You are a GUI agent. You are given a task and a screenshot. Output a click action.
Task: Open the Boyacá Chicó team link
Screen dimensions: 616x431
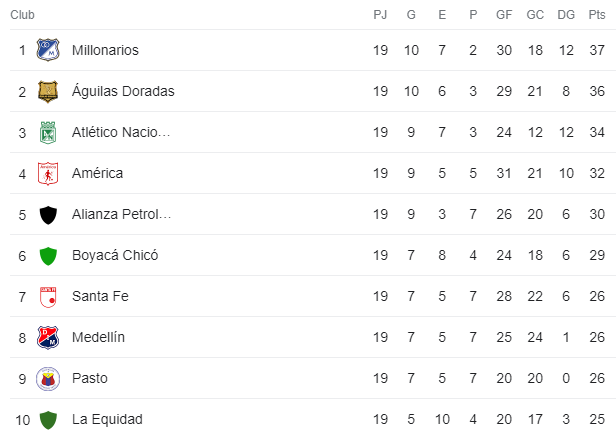[x=115, y=255]
